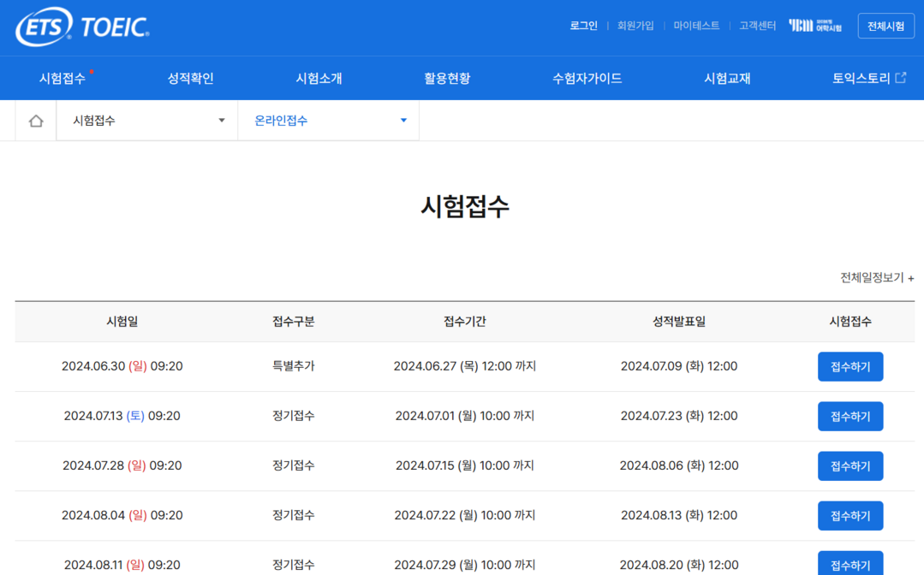Click the ETS TOEIC logo
This screenshot has height=575, width=924.
pos(82,27)
